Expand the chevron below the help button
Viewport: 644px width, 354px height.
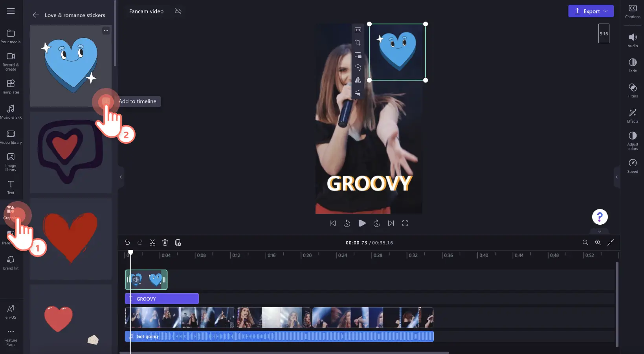pyautogui.click(x=600, y=231)
